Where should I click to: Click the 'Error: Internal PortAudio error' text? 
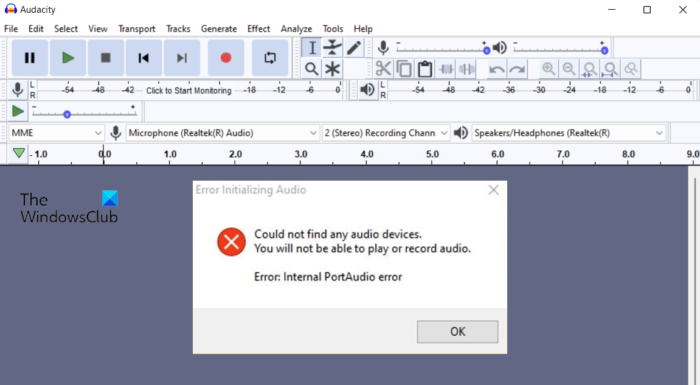click(328, 277)
